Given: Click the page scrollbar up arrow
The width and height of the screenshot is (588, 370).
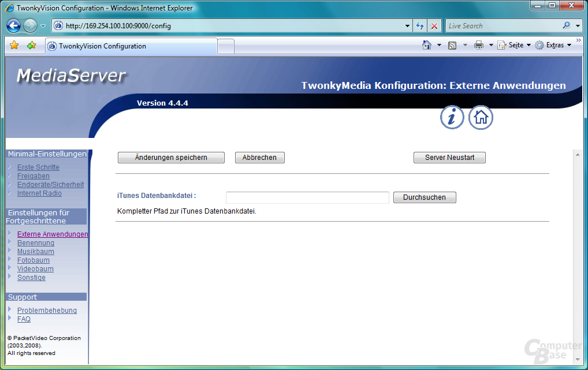Looking at the screenshot, I should (578, 154).
